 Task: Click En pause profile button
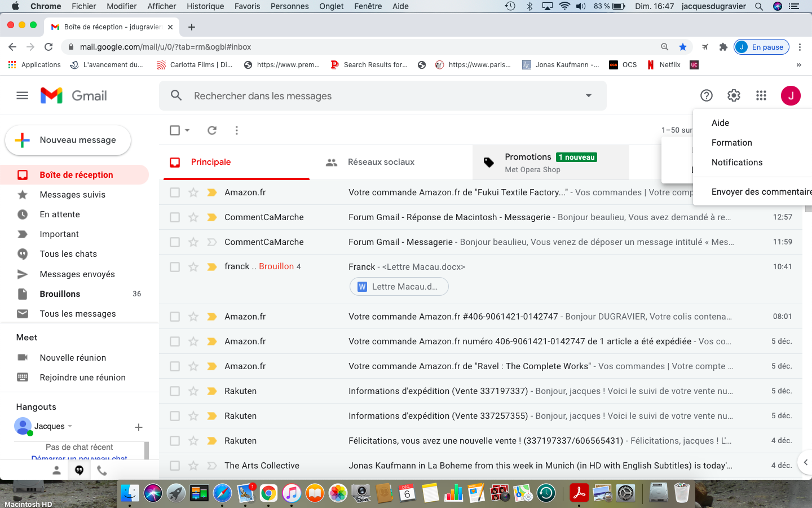point(761,47)
